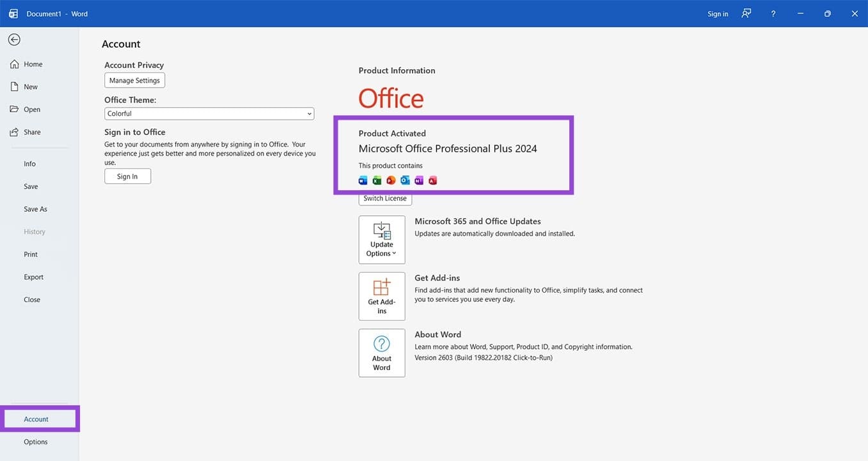Screen dimensions: 868x461
Task: Select the Word icon under product contents
Action: point(363,180)
